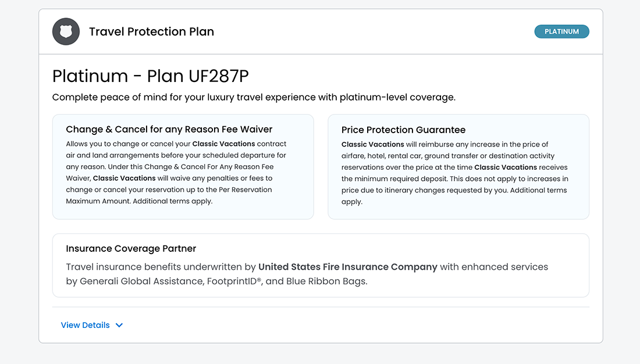Select the Price Protection Guarantee heading
Image resolution: width=640 pixels, height=364 pixels.
coord(403,130)
